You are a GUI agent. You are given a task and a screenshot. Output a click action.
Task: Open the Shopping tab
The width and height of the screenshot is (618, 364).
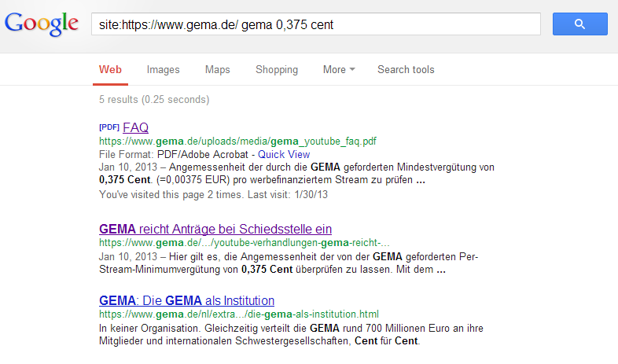(x=277, y=70)
